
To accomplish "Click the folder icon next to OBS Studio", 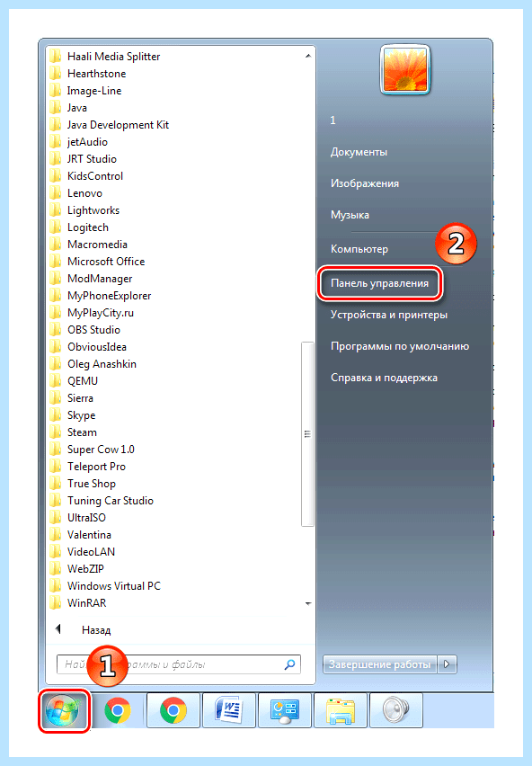I will (x=55, y=330).
